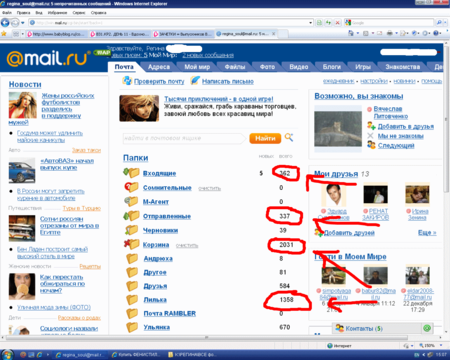
Task: Click the browser Forward arrow button
Action: 15,23
